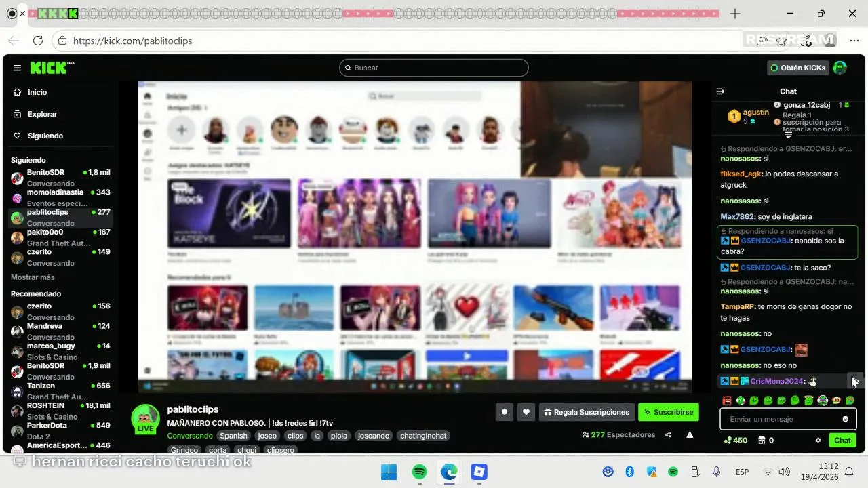This screenshot has width=868, height=488.
Task: Select the piola tag
Action: pos(338,436)
